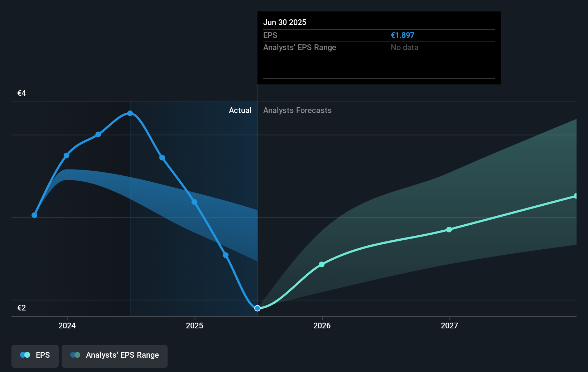Viewport: 588px width, 372px height.
Task: Click the EPS point at the 2024 axis mark
Action: pyautogui.click(x=67, y=156)
